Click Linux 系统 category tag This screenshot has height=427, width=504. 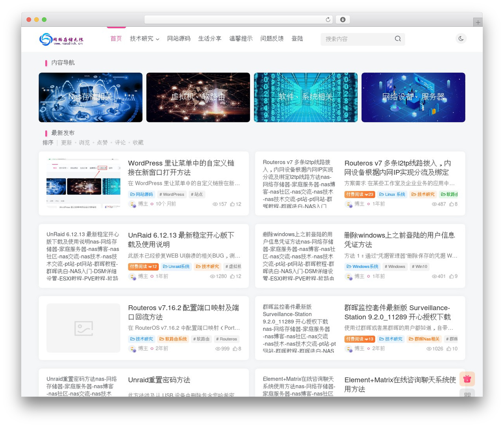click(392, 194)
